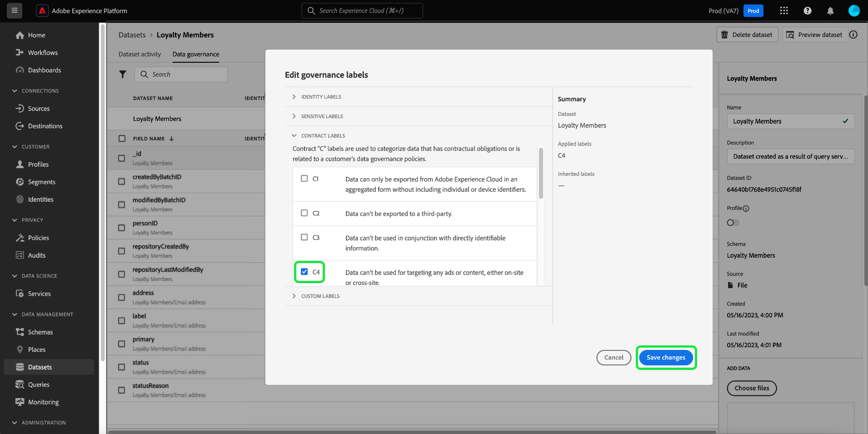
Task: Check the C3 contract label
Action: (x=304, y=237)
